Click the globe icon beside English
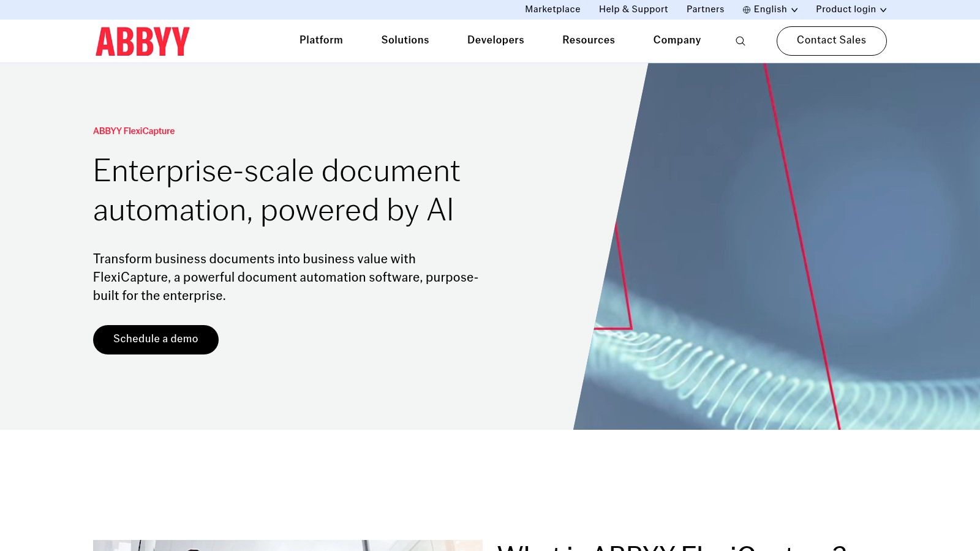Image resolution: width=980 pixels, height=551 pixels. tap(745, 9)
